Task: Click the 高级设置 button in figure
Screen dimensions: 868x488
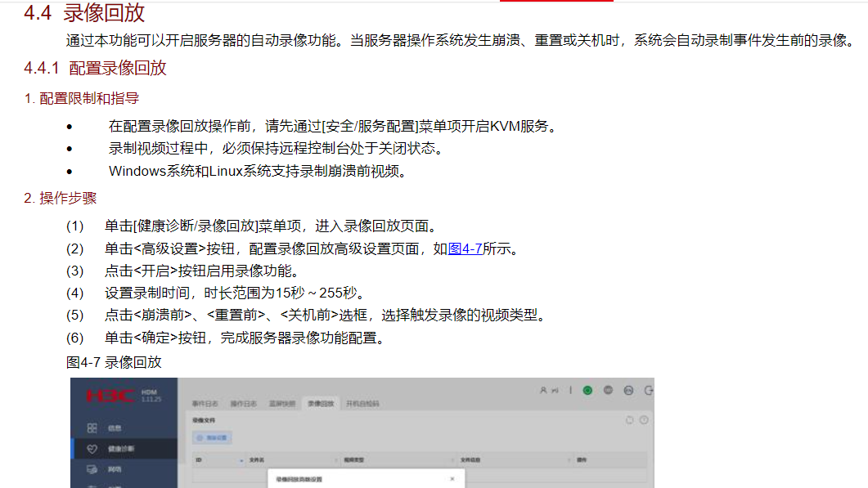Action: 213,437
